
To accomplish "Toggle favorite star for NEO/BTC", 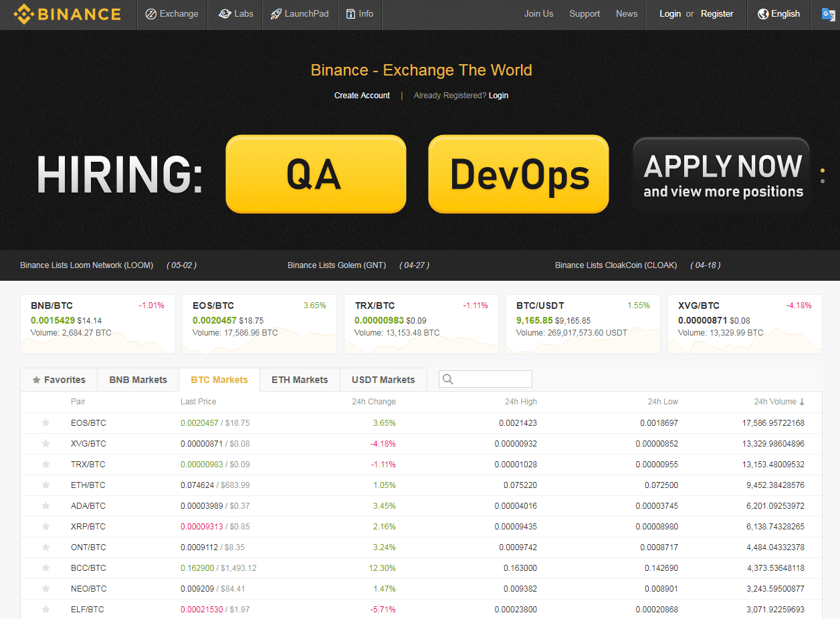I will pyautogui.click(x=45, y=589).
